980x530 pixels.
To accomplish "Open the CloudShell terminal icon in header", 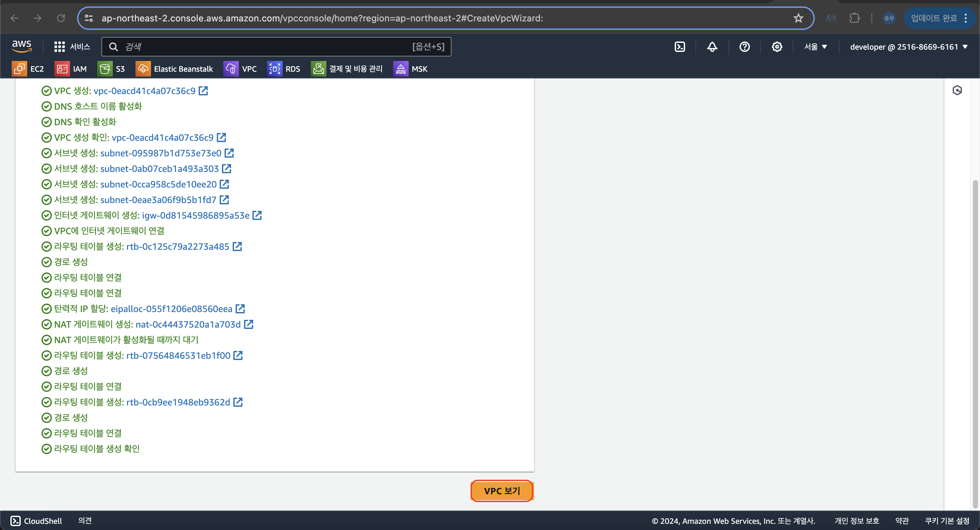I will [680, 47].
